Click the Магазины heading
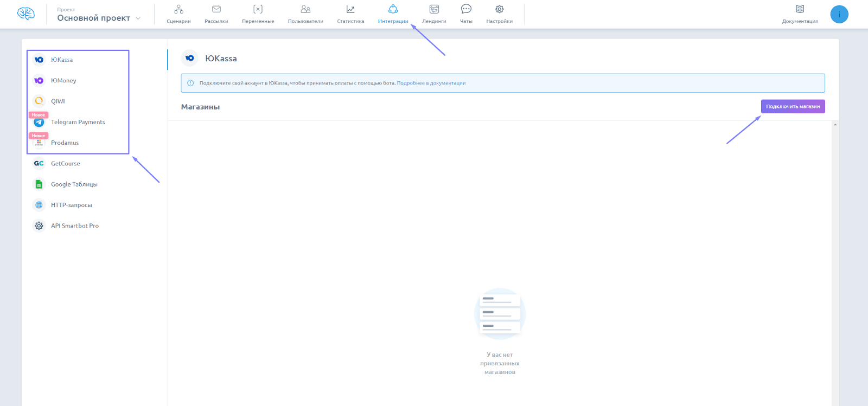Viewport: 868px width, 406px height. [200, 107]
